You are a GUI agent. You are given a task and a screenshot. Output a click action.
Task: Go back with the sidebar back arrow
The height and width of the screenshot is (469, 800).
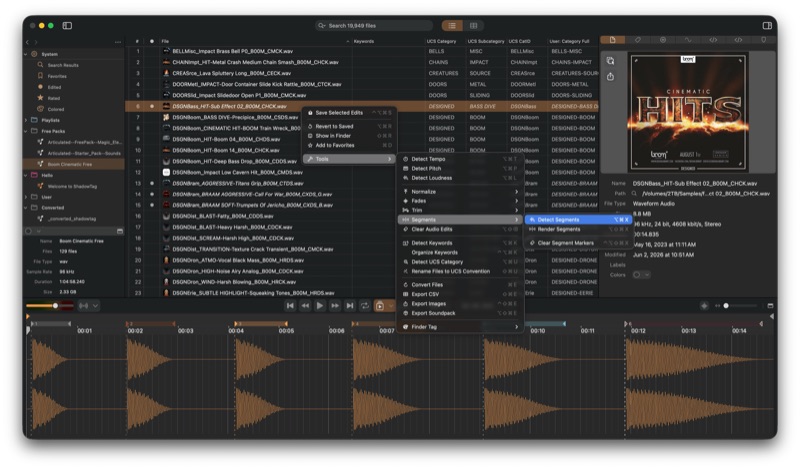[x=28, y=42]
